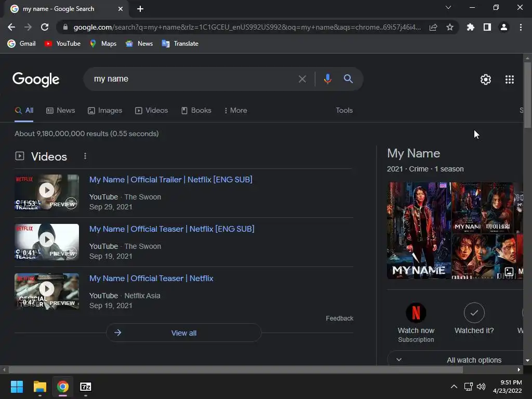Select the All results tab
The width and height of the screenshot is (532, 399).
(24, 110)
